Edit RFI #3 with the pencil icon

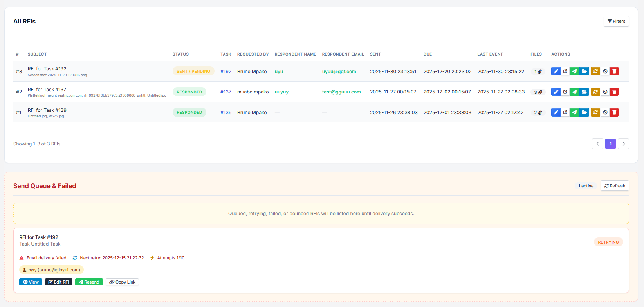pyautogui.click(x=556, y=71)
